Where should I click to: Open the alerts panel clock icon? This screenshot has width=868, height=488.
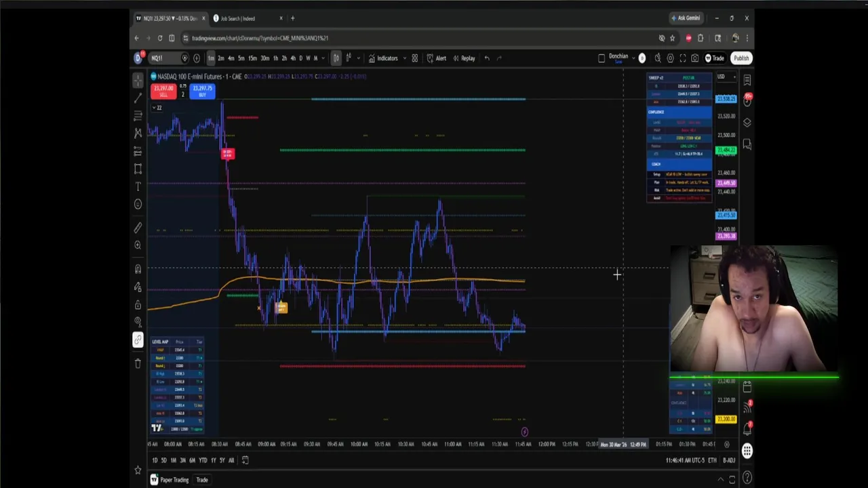747,101
